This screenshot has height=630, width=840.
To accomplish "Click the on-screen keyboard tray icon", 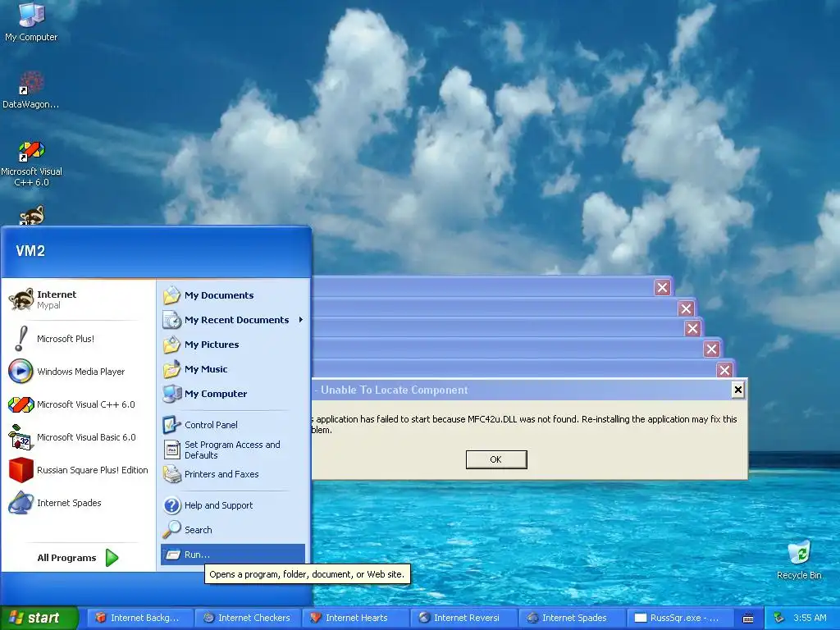I will pos(748,619).
